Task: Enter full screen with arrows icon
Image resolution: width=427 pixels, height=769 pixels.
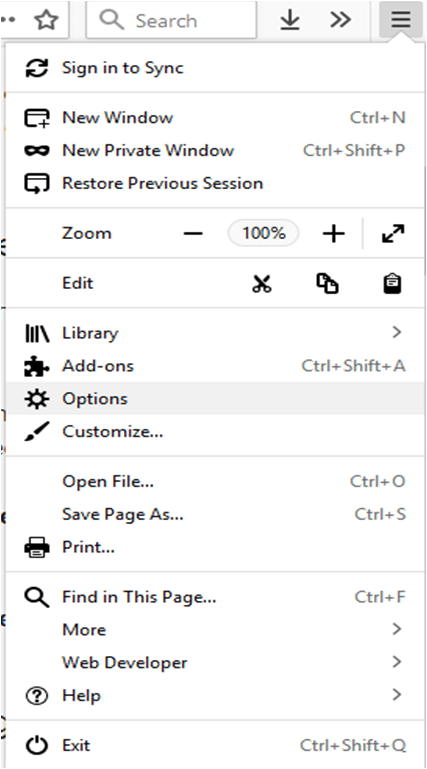Action: (x=393, y=233)
